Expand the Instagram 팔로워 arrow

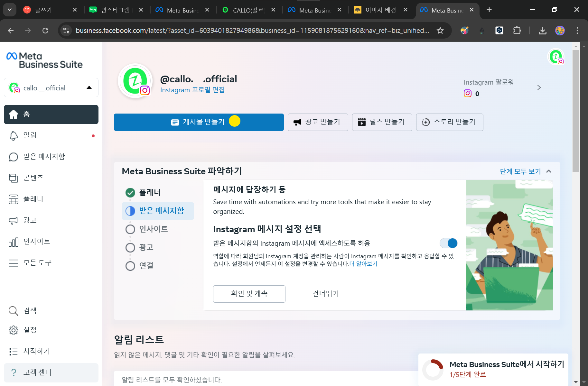click(x=539, y=87)
